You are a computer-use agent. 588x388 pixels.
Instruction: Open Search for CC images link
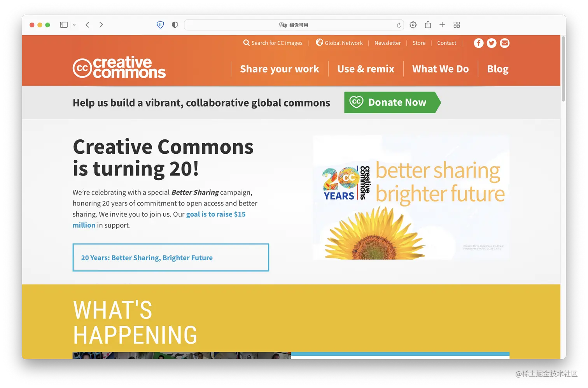tap(277, 43)
